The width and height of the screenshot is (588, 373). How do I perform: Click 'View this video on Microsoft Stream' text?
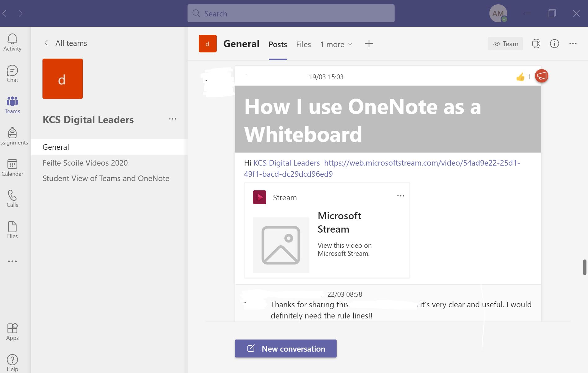tap(345, 249)
